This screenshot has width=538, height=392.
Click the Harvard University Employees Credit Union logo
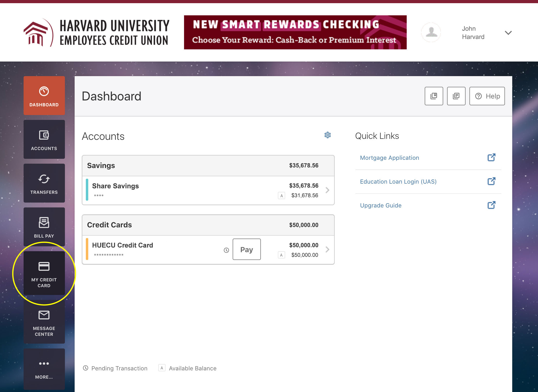coord(97,33)
